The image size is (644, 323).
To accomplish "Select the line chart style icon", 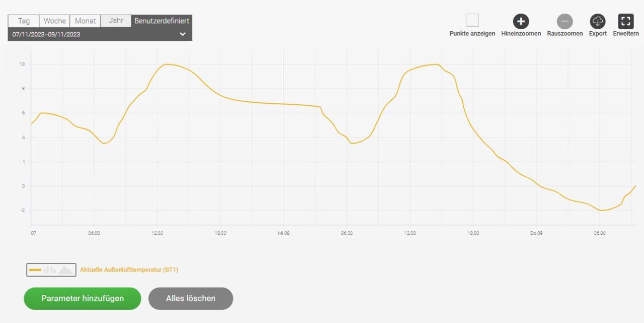I will pyautogui.click(x=35, y=270).
